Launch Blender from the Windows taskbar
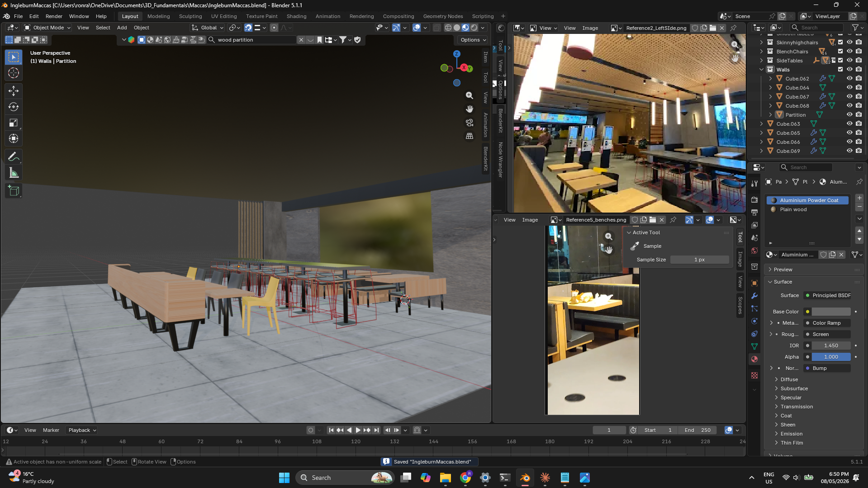868x488 pixels. pos(525,478)
